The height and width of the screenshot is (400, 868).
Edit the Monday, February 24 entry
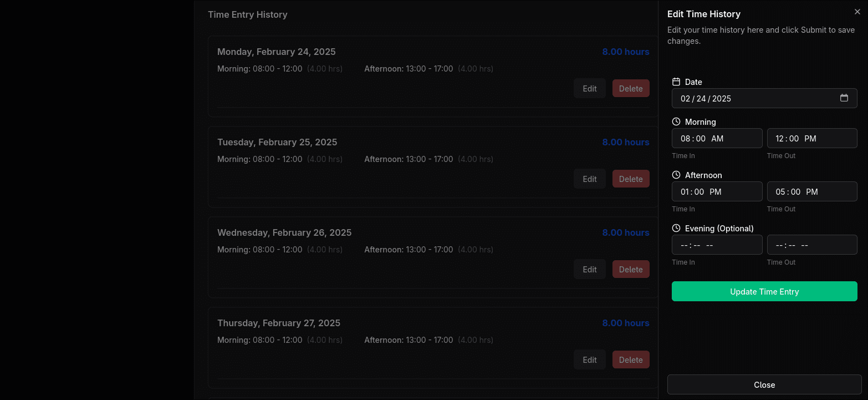pyautogui.click(x=589, y=88)
